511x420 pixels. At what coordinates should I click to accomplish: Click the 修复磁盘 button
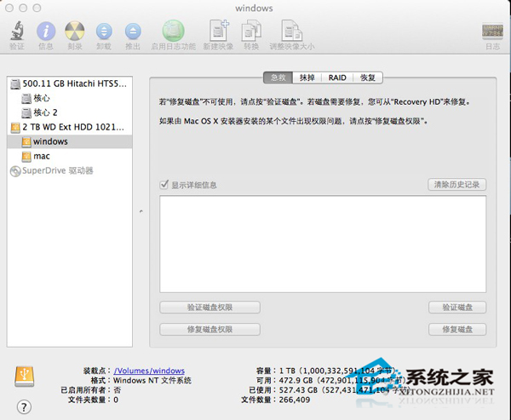(457, 330)
